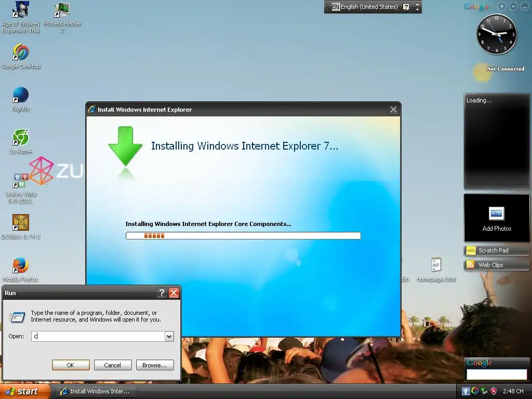Screen dimensions: 532x399
Task: Click Cancel in the Run dialog
Action: (x=113, y=365)
